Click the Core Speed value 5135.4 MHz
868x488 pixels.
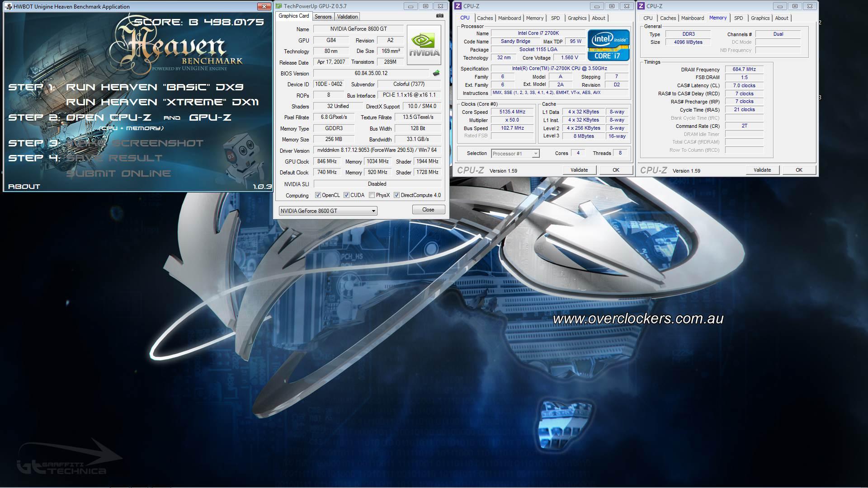click(512, 112)
